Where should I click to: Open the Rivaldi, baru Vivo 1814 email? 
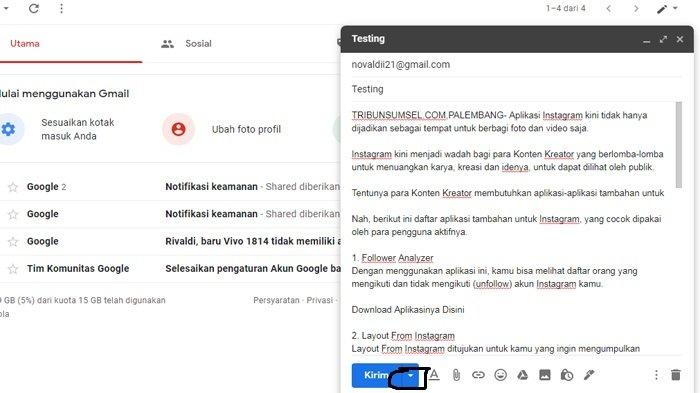[170, 242]
